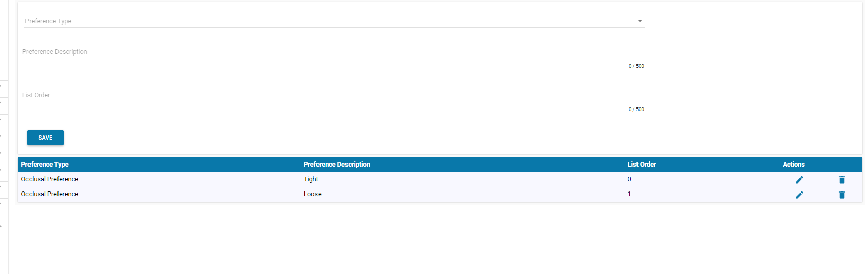Viewport: 868px width, 274px height.
Task: Sort by Preference Type column header
Action: 45,165
